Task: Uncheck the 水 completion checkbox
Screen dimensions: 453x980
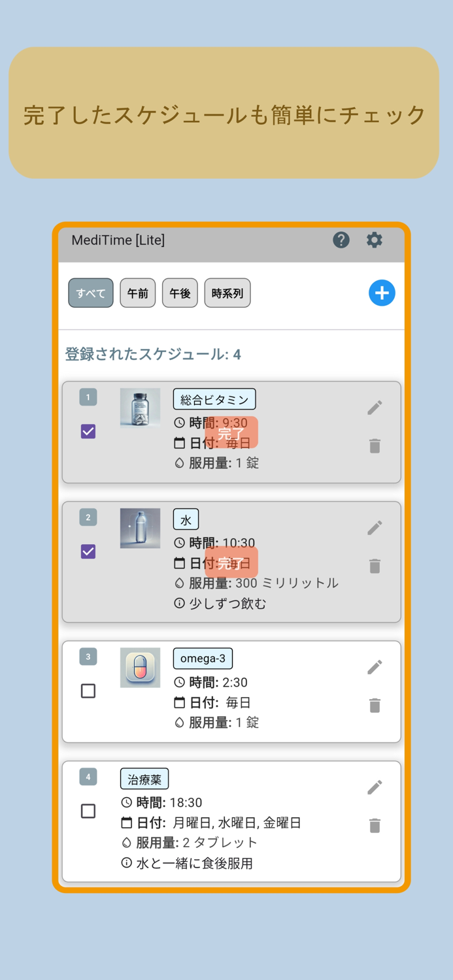Action: pyautogui.click(x=88, y=552)
